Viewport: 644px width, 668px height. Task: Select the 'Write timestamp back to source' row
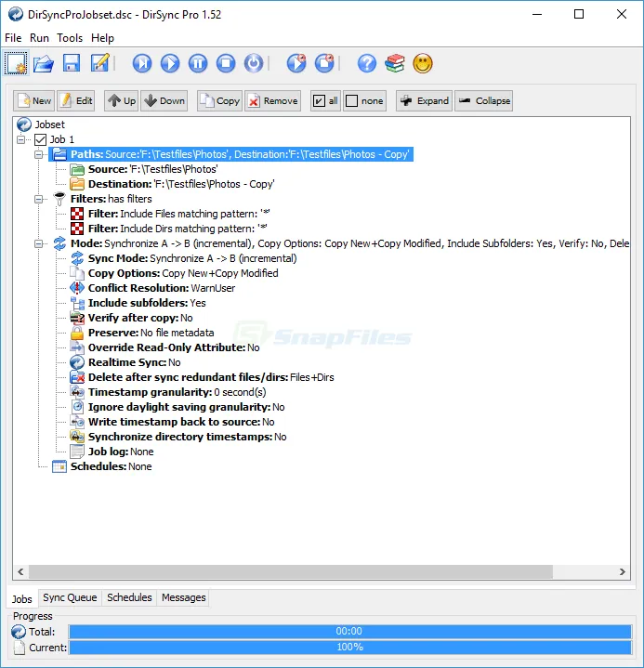[x=172, y=422]
